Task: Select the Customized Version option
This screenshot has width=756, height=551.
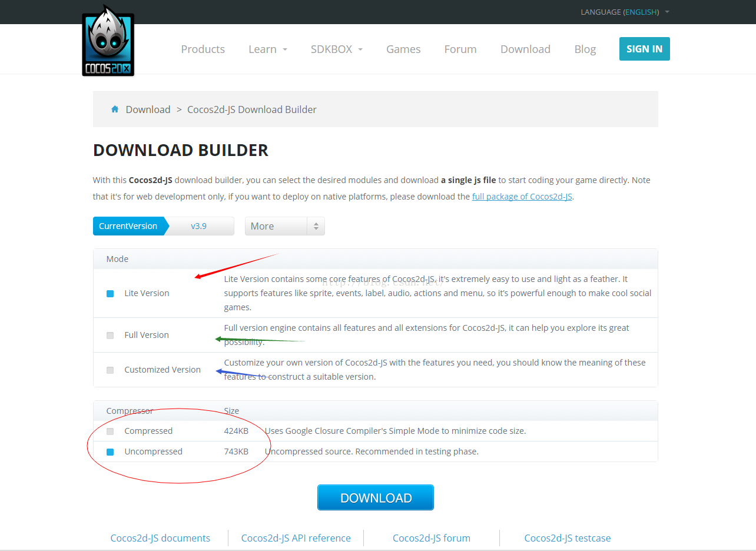Action: pyautogui.click(x=110, y=370)
